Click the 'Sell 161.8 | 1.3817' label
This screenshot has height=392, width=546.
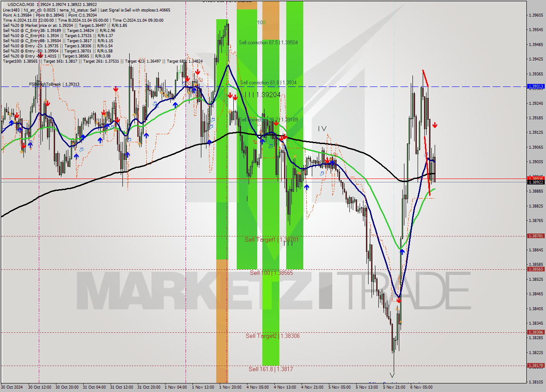coord(271,369)
